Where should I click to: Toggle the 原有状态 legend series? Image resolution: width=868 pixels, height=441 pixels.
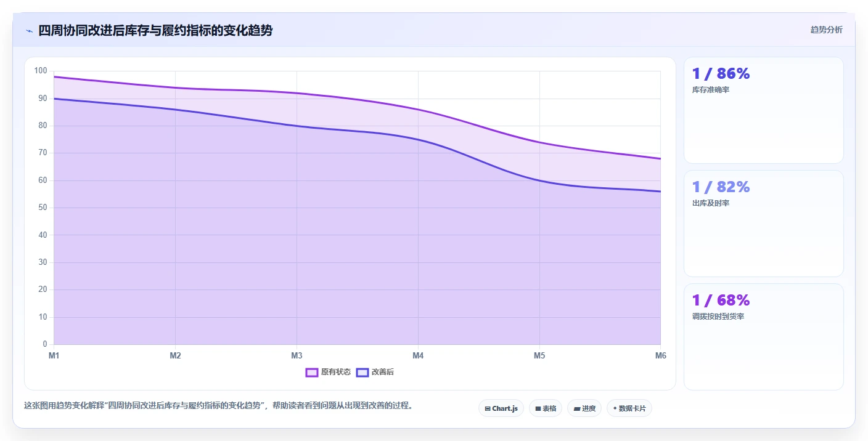pyautogui.click(x=328, y=372)
